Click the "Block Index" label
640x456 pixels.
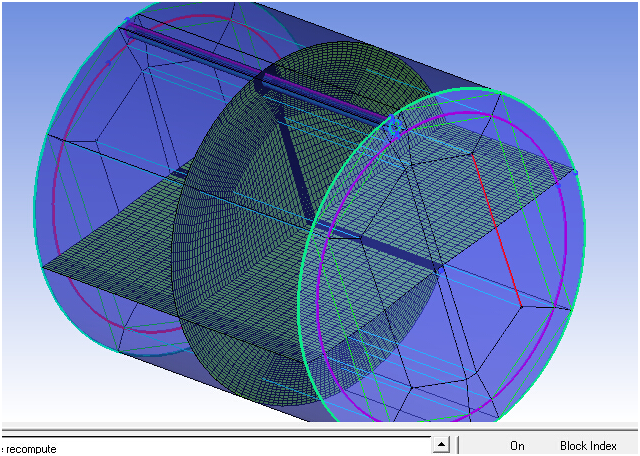click(x=588, y=446)
